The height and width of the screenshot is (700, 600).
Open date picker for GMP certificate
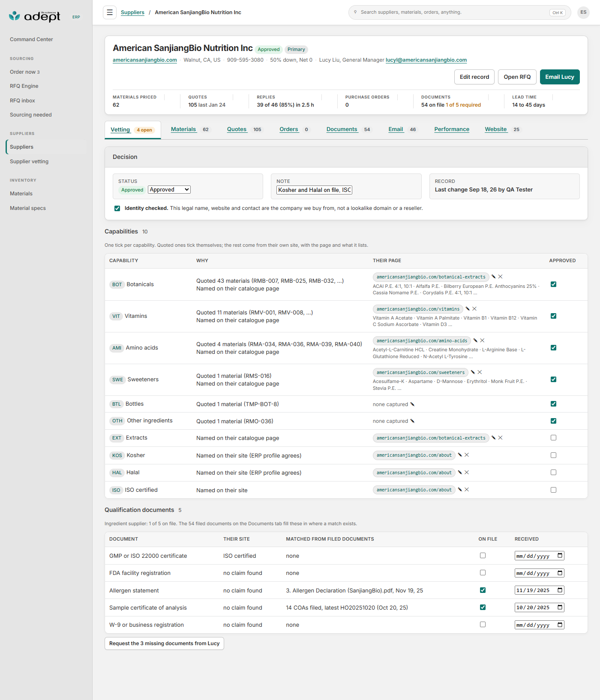tap(560, 556)
